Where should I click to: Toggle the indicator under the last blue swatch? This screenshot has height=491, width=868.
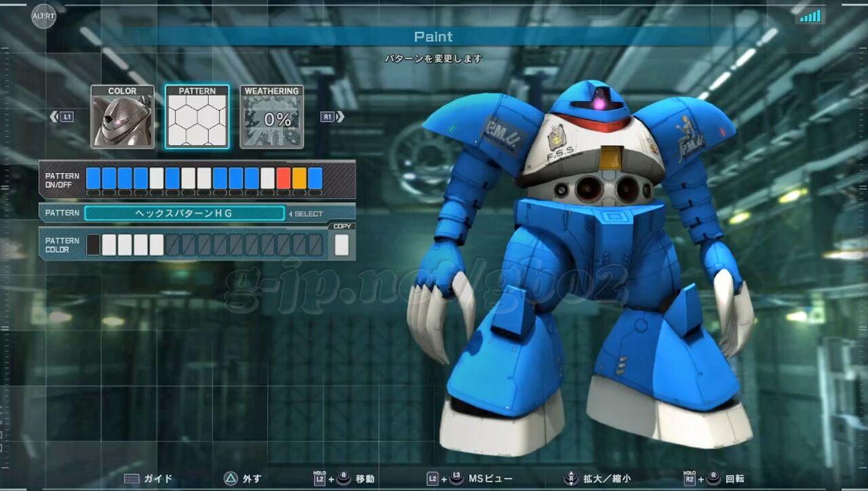click(315, 193)
